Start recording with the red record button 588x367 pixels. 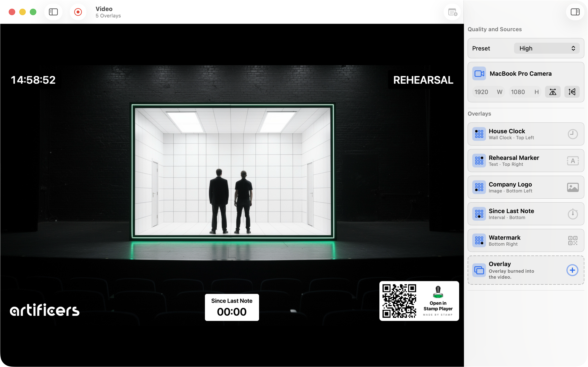click(x=78, y=12)
